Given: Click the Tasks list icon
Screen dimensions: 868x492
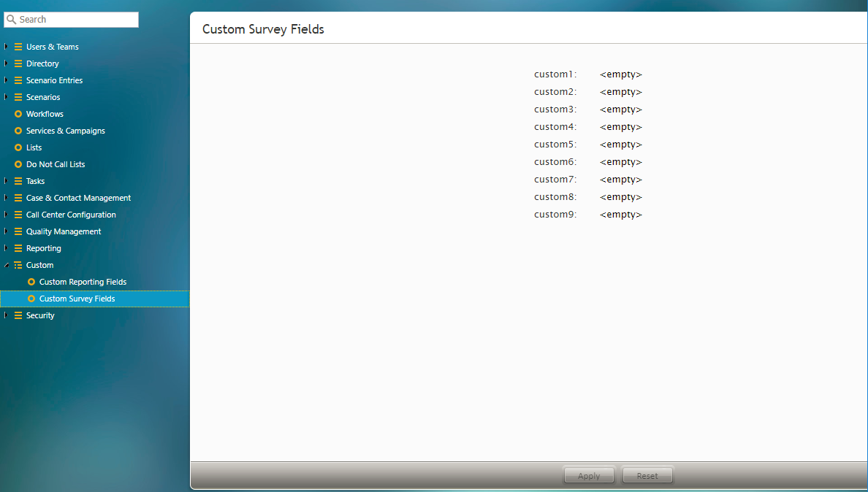Looking at the screenshot, I should [18, 181].
